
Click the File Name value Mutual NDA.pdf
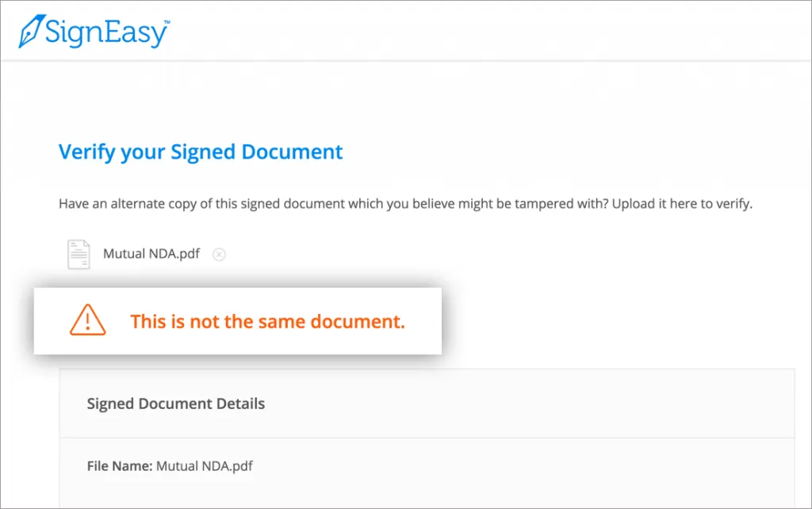pos(205,466)
